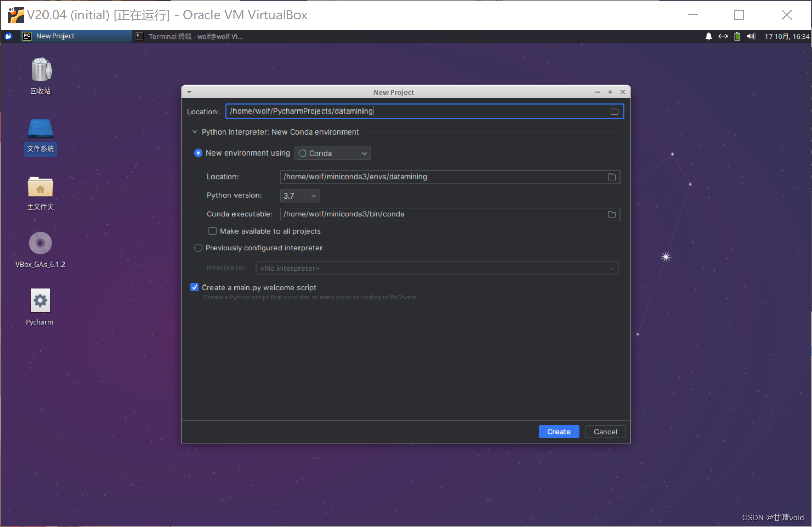This screenshot has height=527, width=812.
Task: Minimize the New Project dialog
Action: 597,92
